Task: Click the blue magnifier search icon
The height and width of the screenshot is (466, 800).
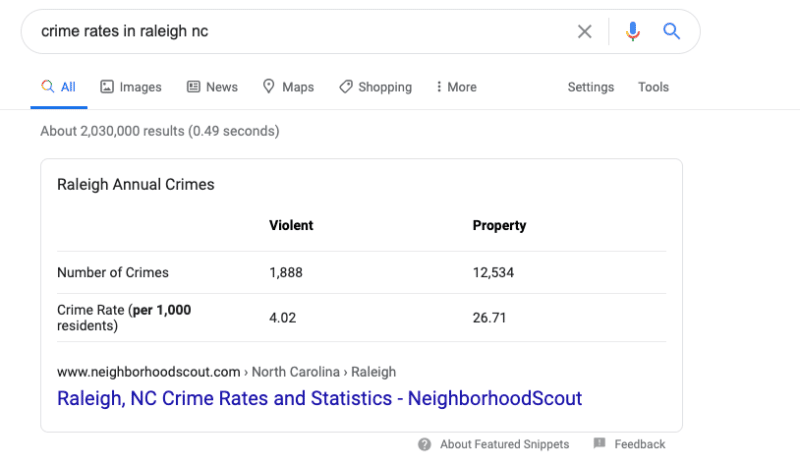Action: [672, 32]
